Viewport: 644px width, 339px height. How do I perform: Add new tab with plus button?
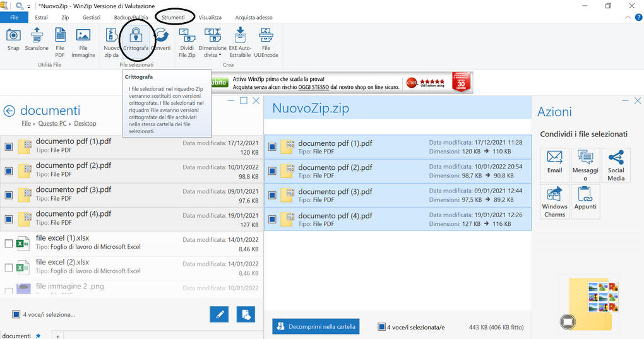(x=58, y=336)
